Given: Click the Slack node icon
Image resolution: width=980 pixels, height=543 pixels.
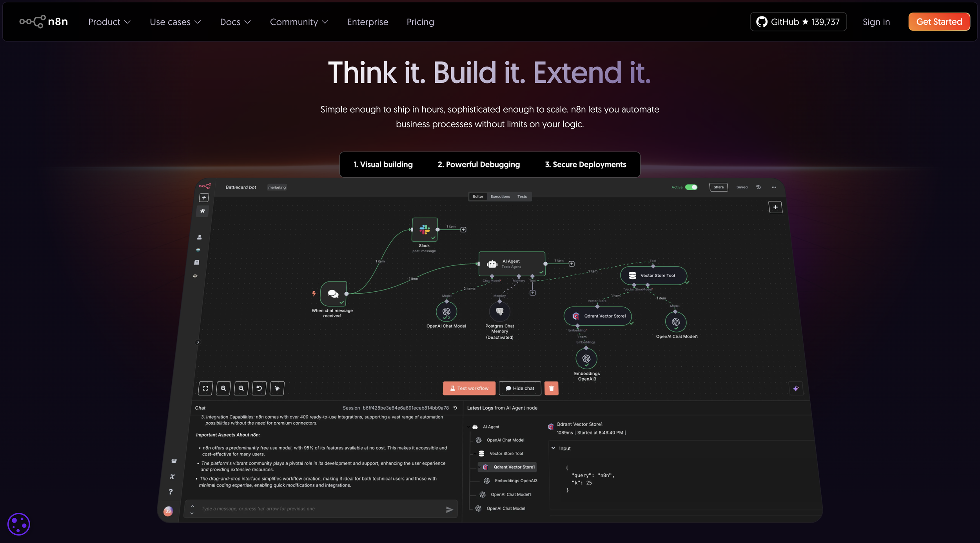Looking at the screenshot, I should (x=425, y=229).
